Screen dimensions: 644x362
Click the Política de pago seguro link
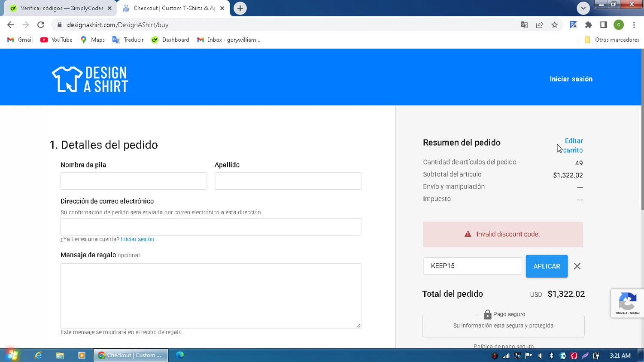(x=504, y=346)
